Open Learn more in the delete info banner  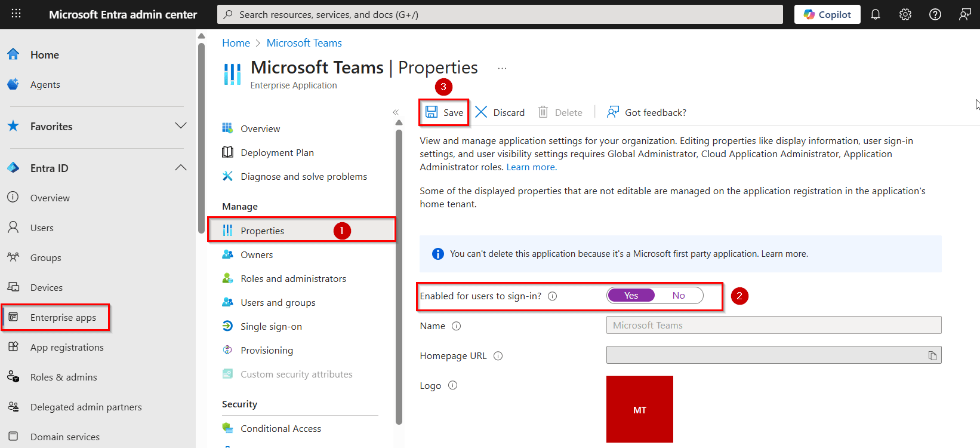(x=784, y=254)
